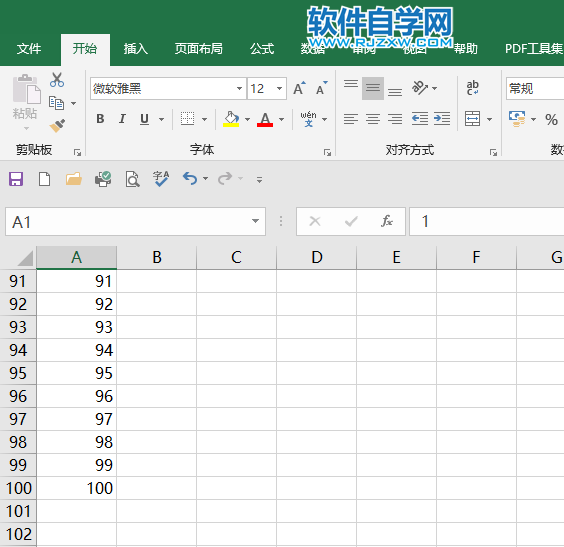Enable wrap text ab icon
564x547 pixels.
[472, 88]
